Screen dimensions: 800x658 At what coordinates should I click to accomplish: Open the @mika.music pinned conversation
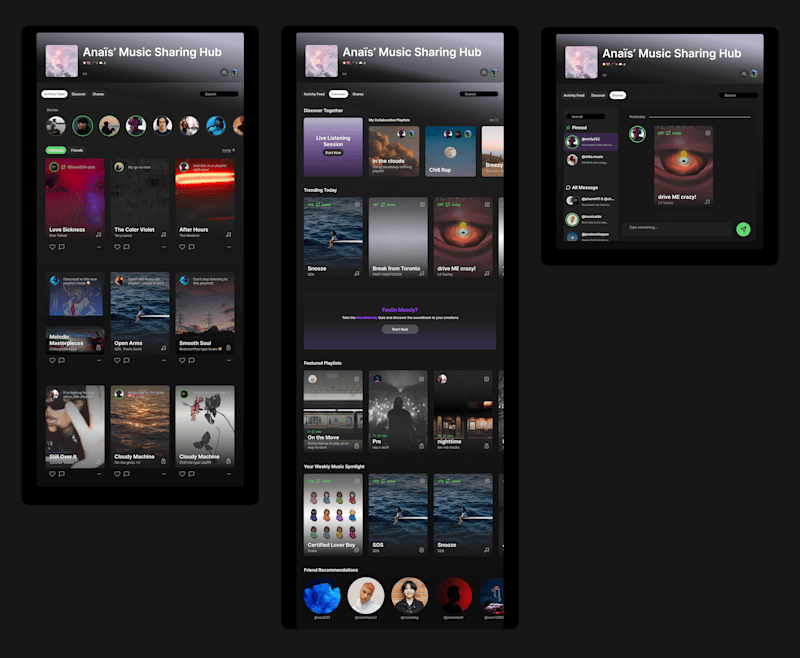(x=591, y=160)
